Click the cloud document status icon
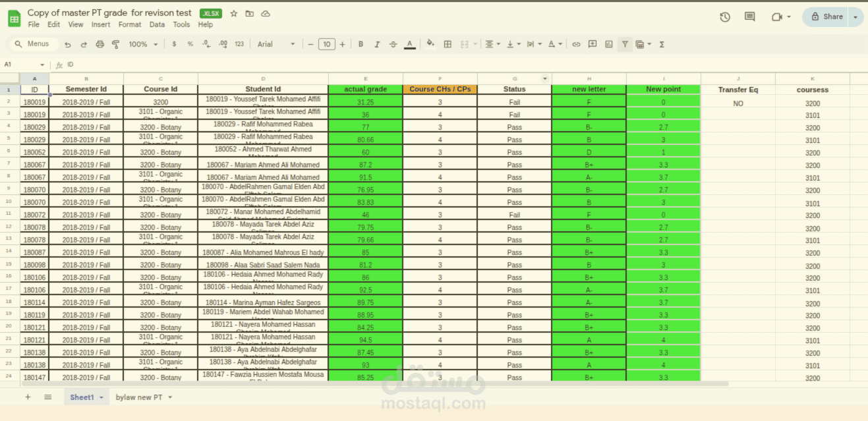 point(266,13)
